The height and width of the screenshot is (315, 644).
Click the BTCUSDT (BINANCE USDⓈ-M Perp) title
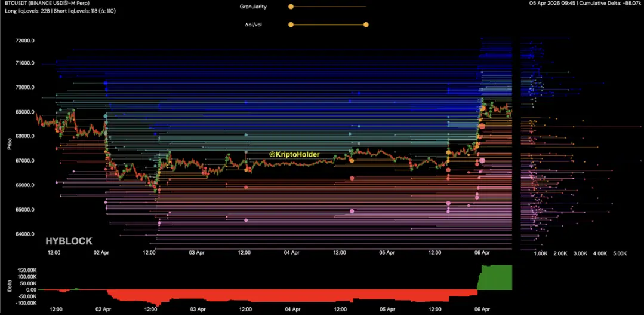[x=47, y=4]
